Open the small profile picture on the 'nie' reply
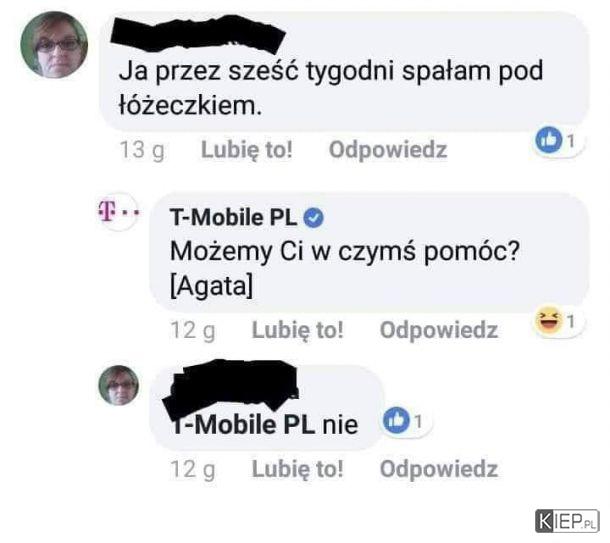 [x=119, y=385]
